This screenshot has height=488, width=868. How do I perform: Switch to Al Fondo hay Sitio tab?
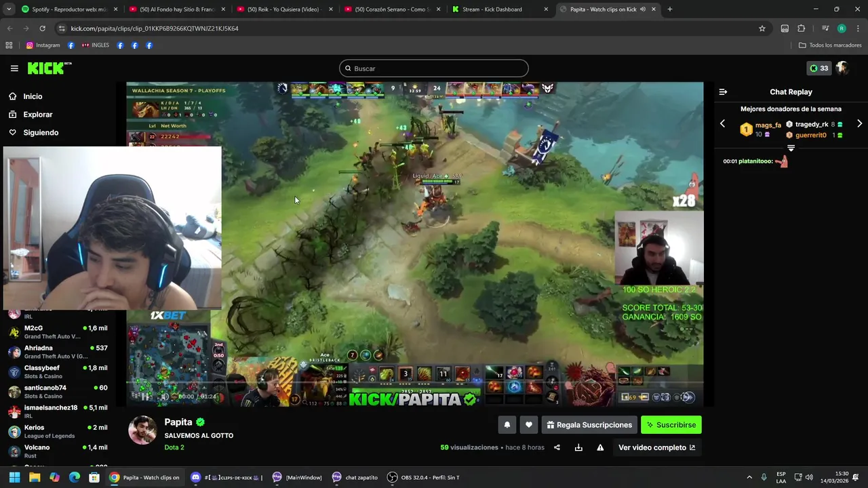176,9
